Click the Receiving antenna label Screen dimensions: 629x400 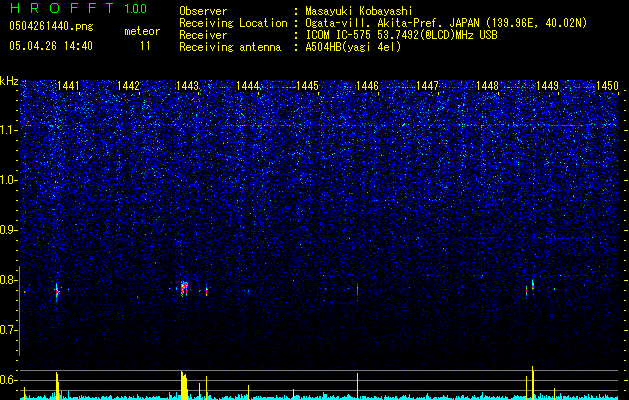tap(230, 47)
